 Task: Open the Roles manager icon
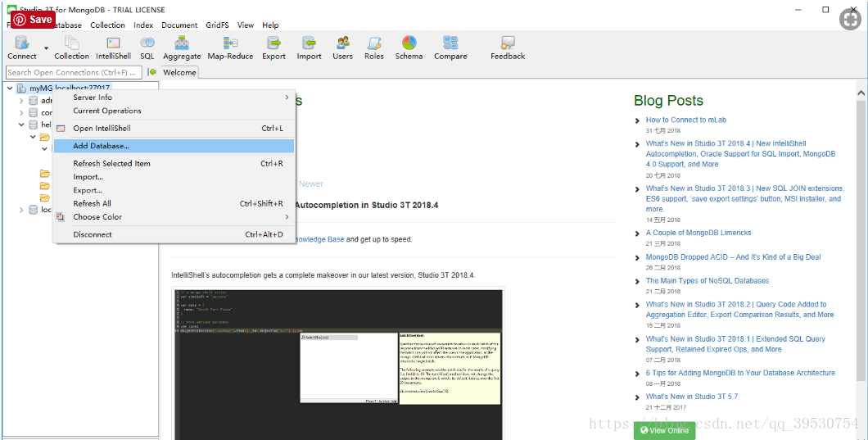(374, 43)
